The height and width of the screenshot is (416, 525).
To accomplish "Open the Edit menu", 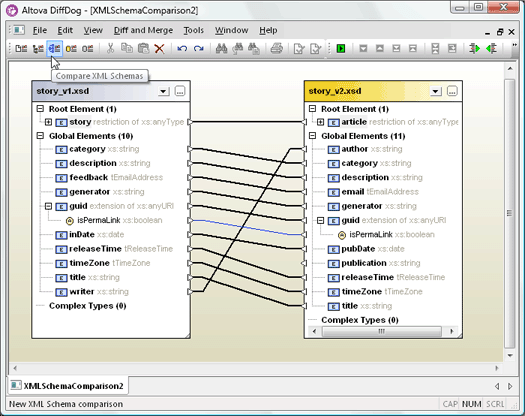I will point(65,30).
